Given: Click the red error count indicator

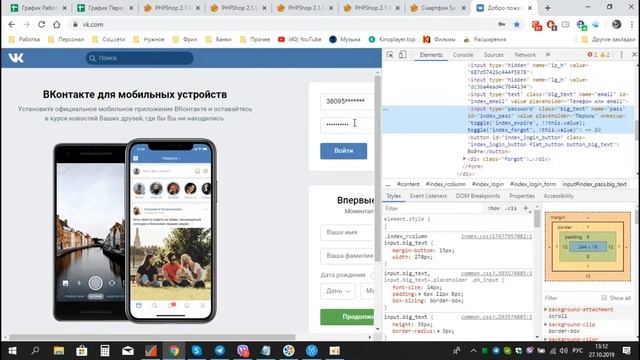Looking at the screenshot, I should (x=592, y=55).
